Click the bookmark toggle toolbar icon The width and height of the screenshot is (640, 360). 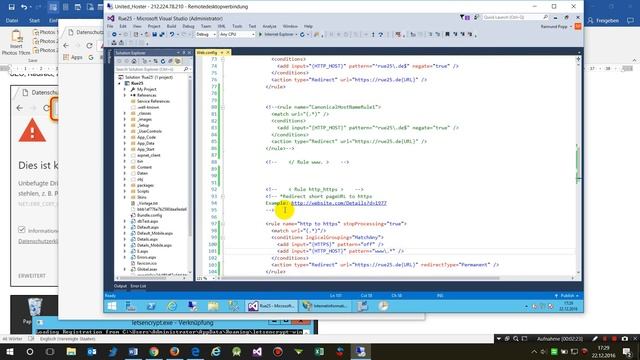[447, 35]
